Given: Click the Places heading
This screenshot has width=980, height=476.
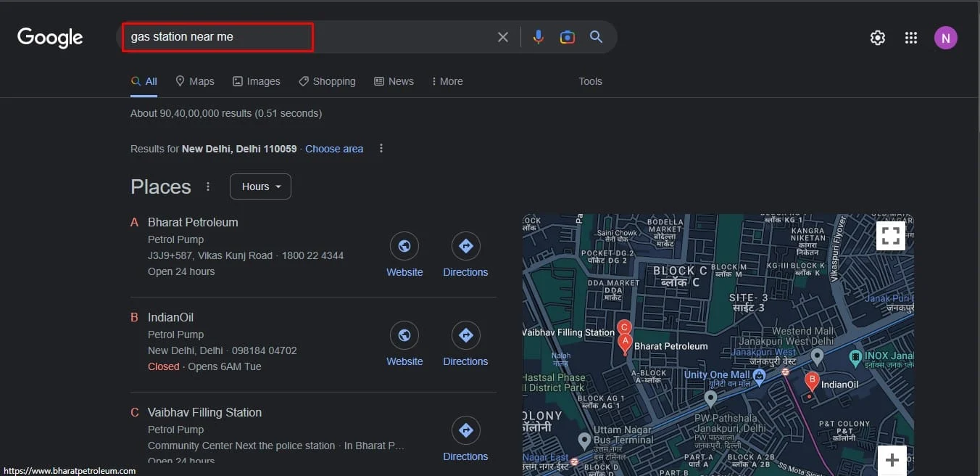Looking at the screenshot, I should coord(161,186).
